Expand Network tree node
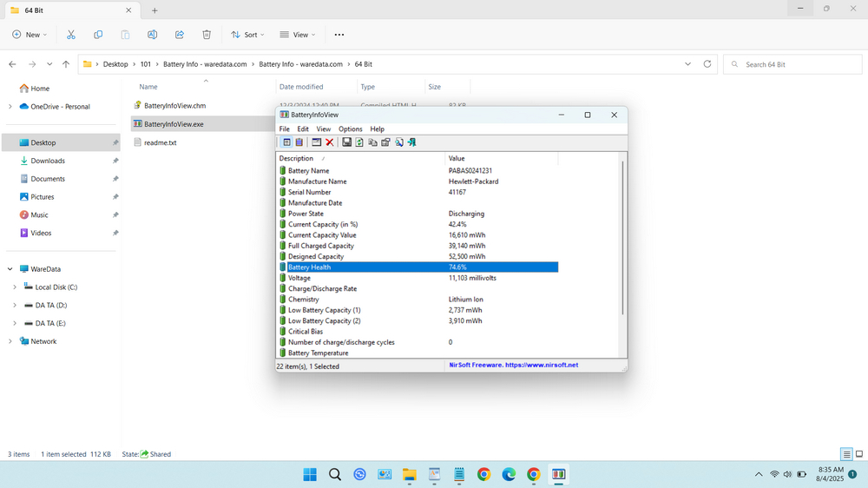Image resolution: width=868 pixels, height=488 pixels. pos(10,341)
